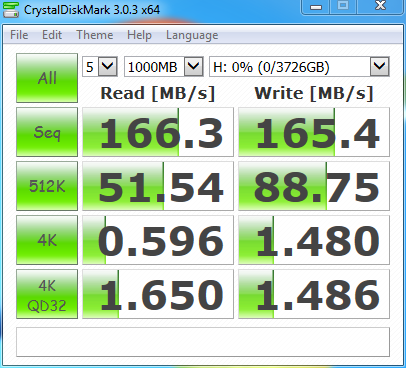Open the File menu
Screen dimensions: 406x368
[x=19, y=35]
